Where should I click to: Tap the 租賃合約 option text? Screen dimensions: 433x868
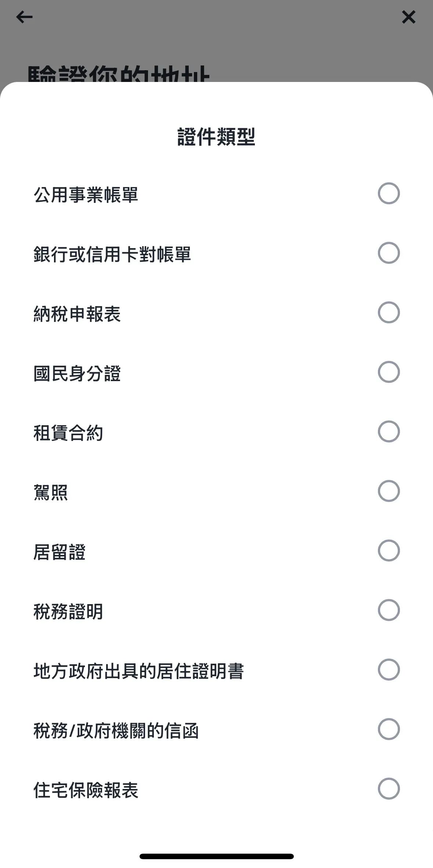[68, 433]
